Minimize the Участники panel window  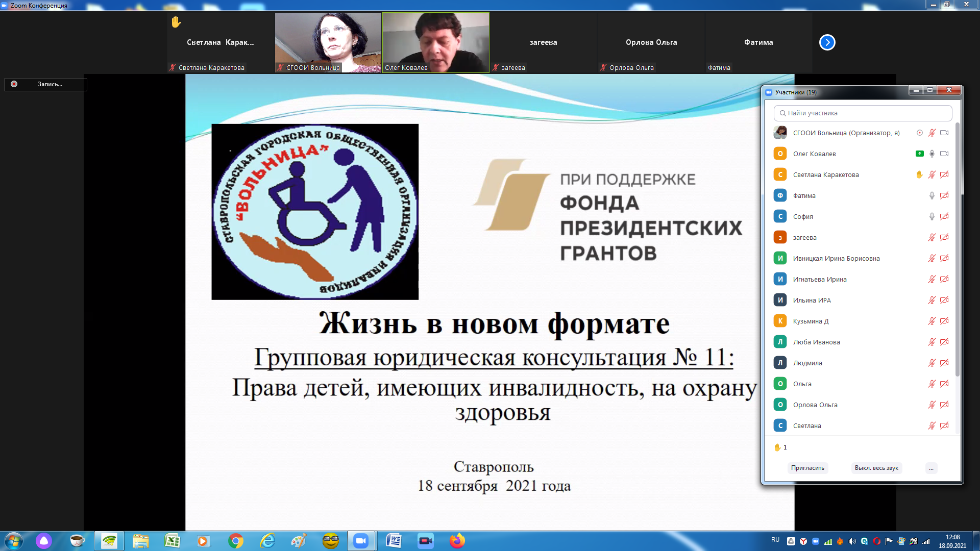click(x=916, y=90)
